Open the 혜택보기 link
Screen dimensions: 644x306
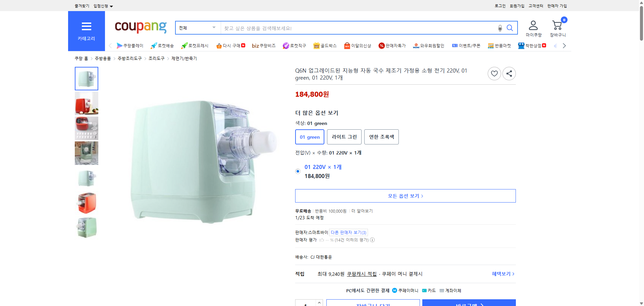(x=501, y=273)
